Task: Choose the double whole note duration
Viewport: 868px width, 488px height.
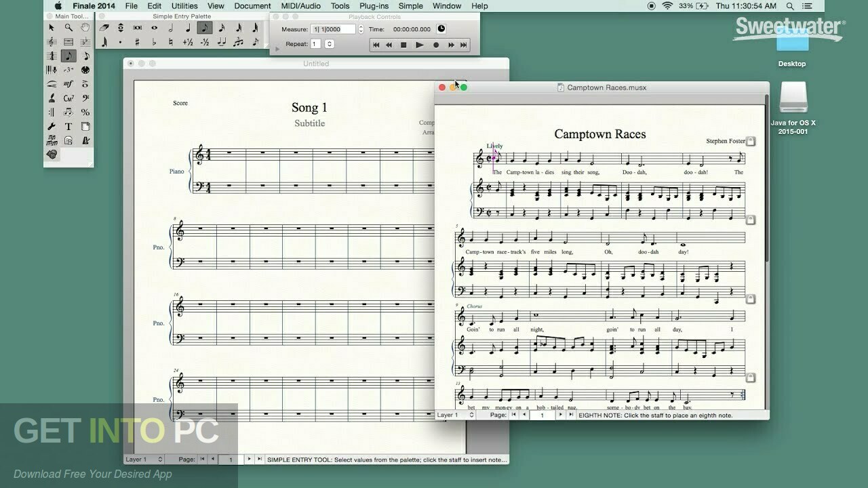Action: [x=138, y=28]
